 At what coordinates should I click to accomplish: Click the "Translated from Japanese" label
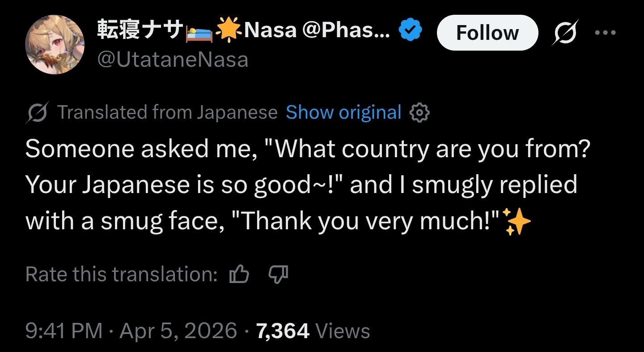pyautogui.click(x=167, y=113)
